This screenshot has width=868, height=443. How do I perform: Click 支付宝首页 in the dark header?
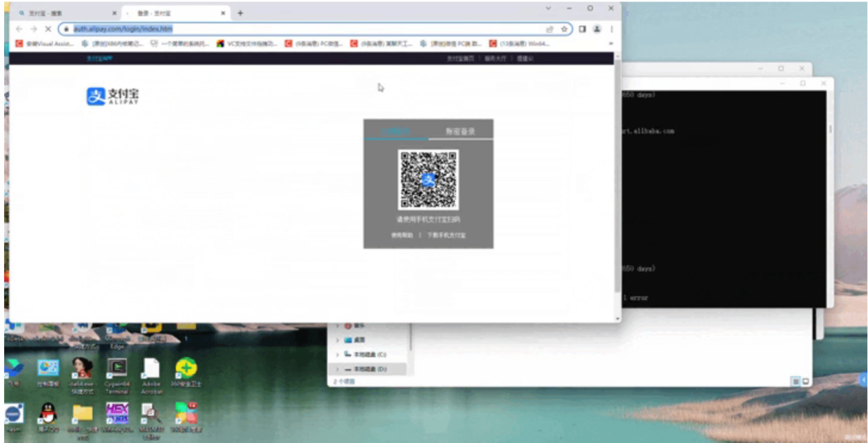461,58
